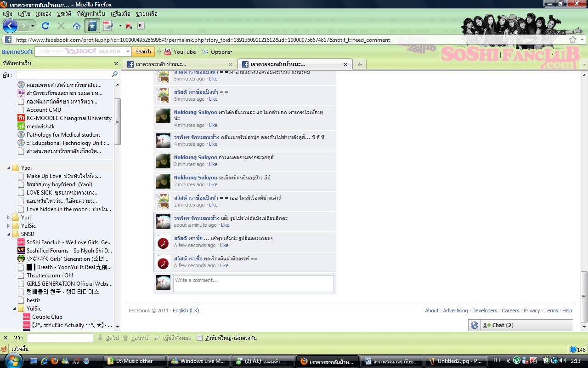Open the back/forward history dropdown arrow
Image resolution: width=588 pixels, height=368 pixels.
(x=32, y=26)
